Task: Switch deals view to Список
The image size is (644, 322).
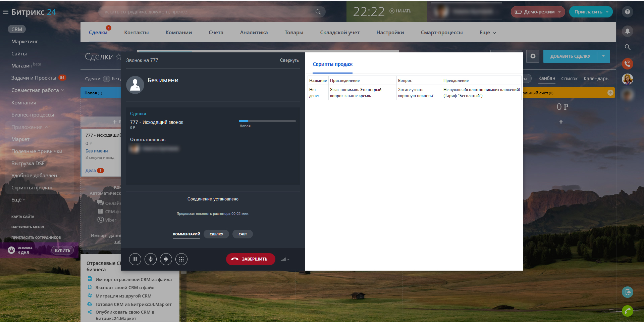Action: pos(569,79)
